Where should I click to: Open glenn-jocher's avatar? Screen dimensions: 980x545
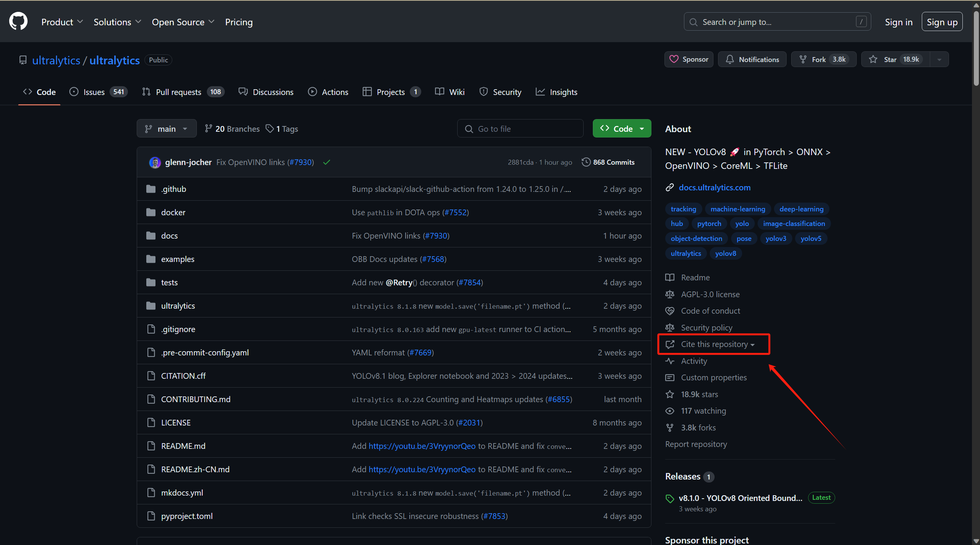pos(155,162)
